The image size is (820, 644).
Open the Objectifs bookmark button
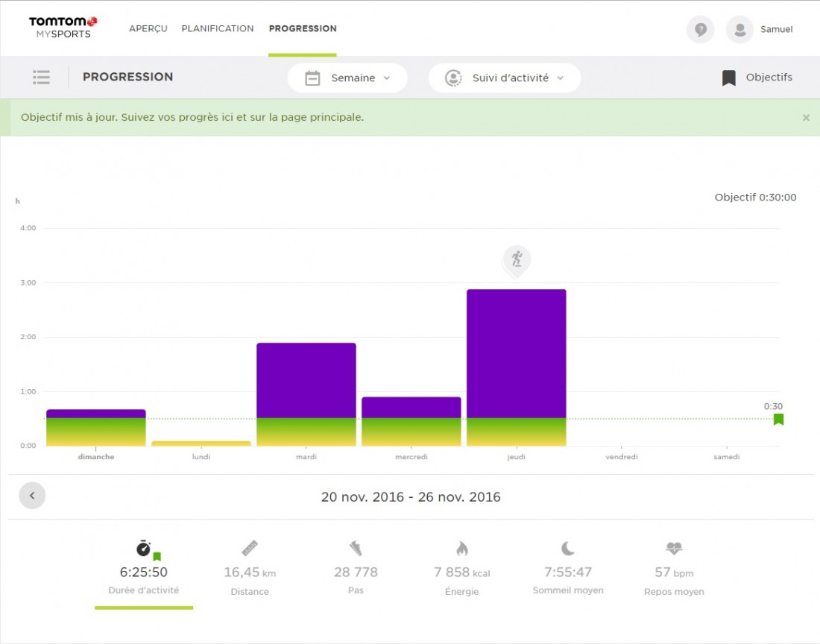[x=757, y=78]
